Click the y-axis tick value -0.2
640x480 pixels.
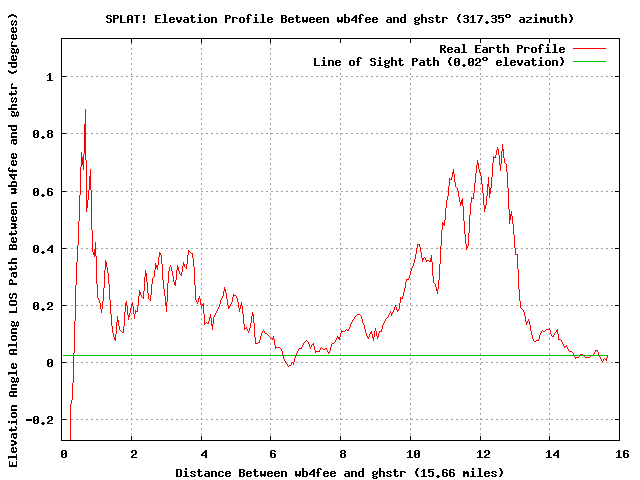pyautogui.click(x=40, y=420)
